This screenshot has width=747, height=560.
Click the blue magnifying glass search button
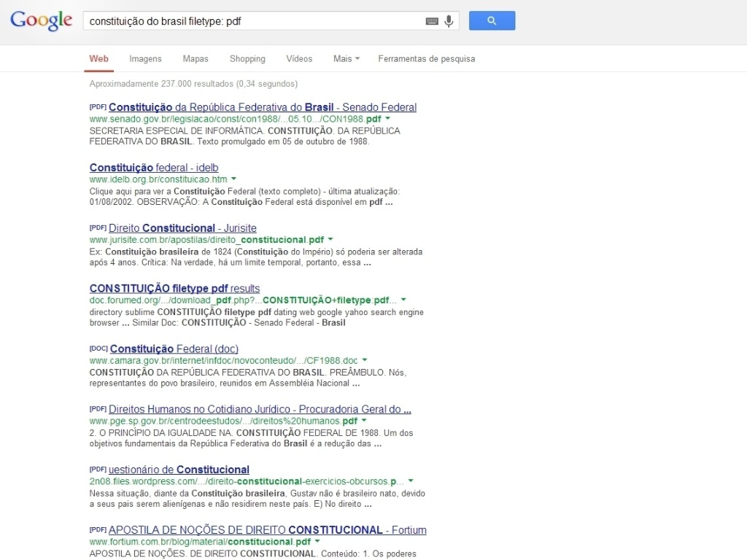click(x=491, y=20)
